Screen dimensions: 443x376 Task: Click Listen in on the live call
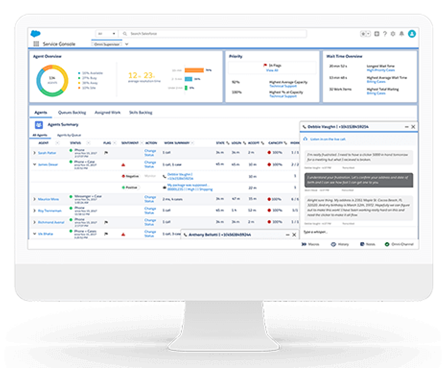pyautogui.click(x=328, y=139)
